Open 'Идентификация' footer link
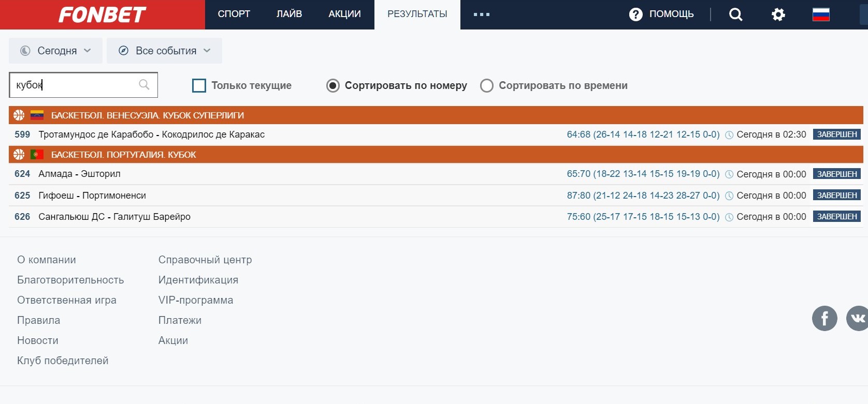 click(198, 280)
